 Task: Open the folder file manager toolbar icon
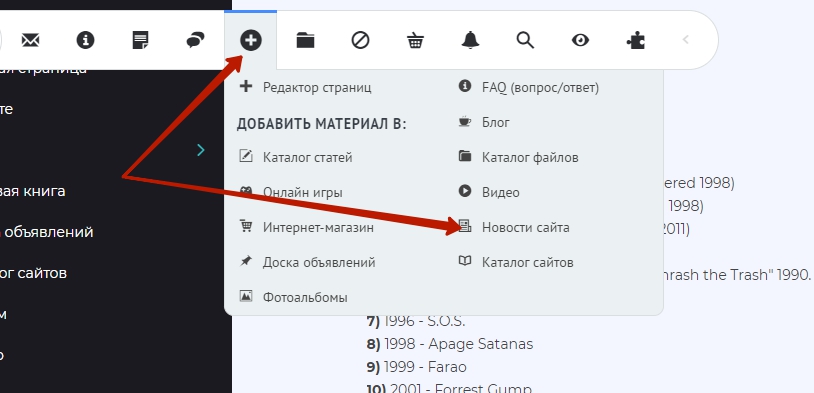click(305, 40)
